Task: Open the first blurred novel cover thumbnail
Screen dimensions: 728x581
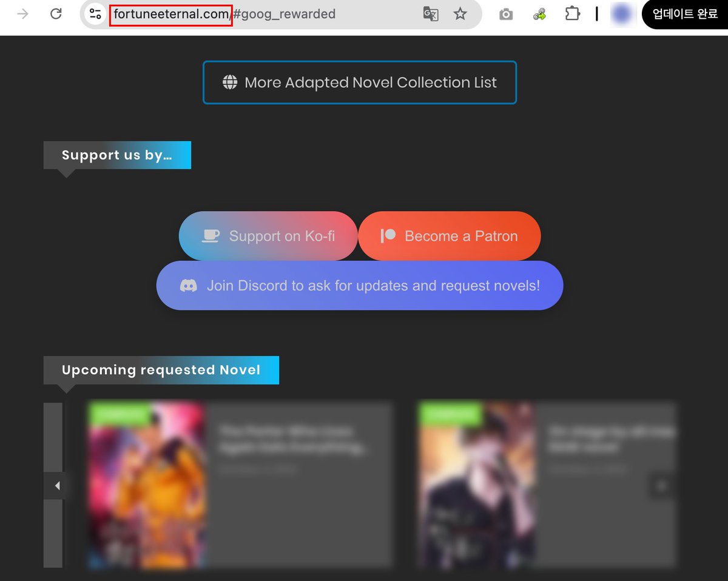Action: (x=147, y=485)
